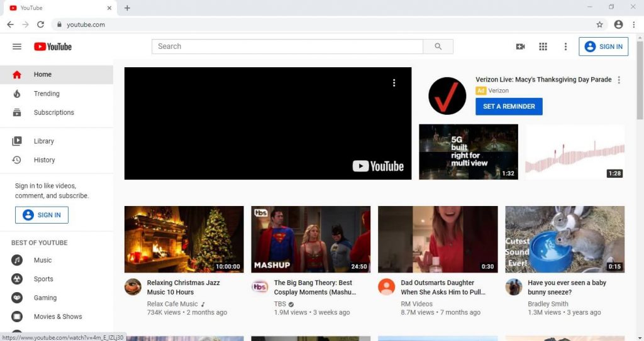Open Relaxing Christmas Jazz Music title

[x=183, y=287]
